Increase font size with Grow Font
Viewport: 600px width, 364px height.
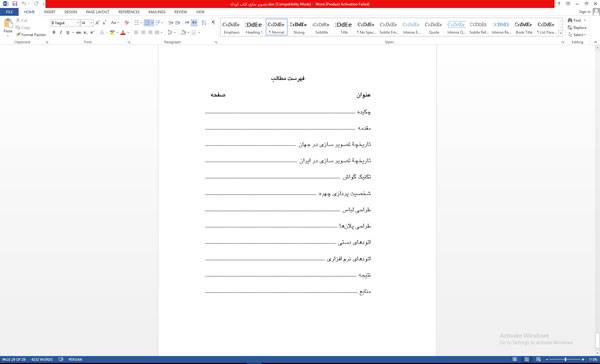click(x=97, y=23)
